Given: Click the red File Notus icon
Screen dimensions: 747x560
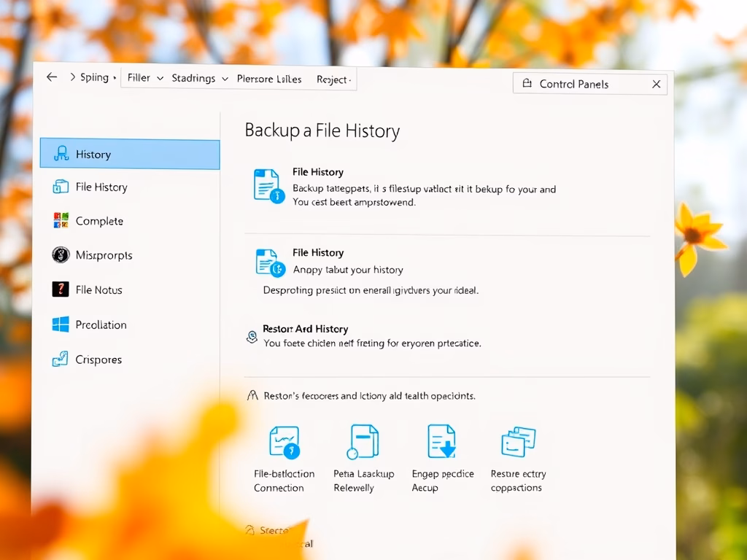Looking at the screenshot, I should click(x=61, y=289).
